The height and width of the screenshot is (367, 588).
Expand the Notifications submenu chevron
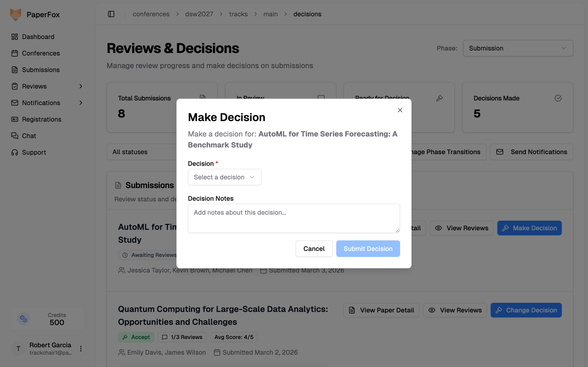click(81, 103)
